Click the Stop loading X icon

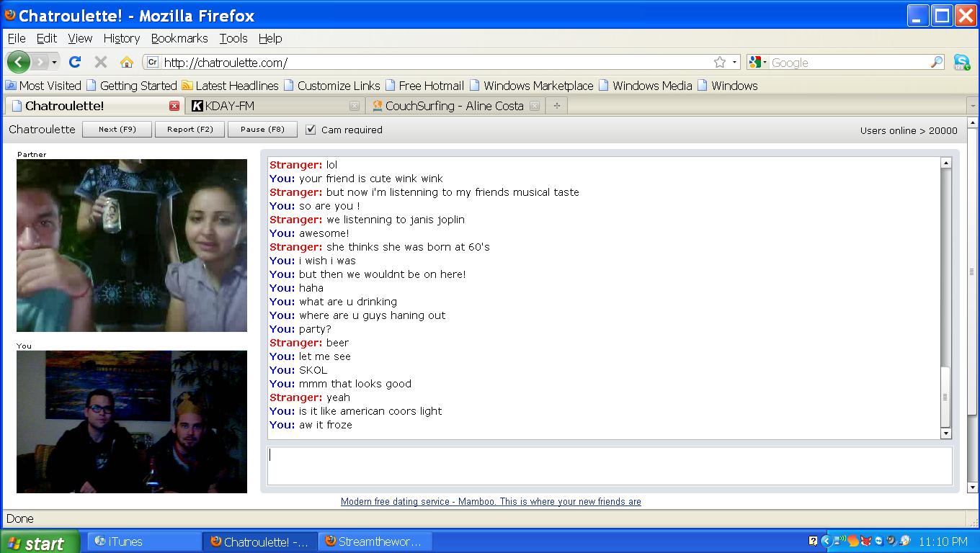pyautogui.click(x=101, y=62)
